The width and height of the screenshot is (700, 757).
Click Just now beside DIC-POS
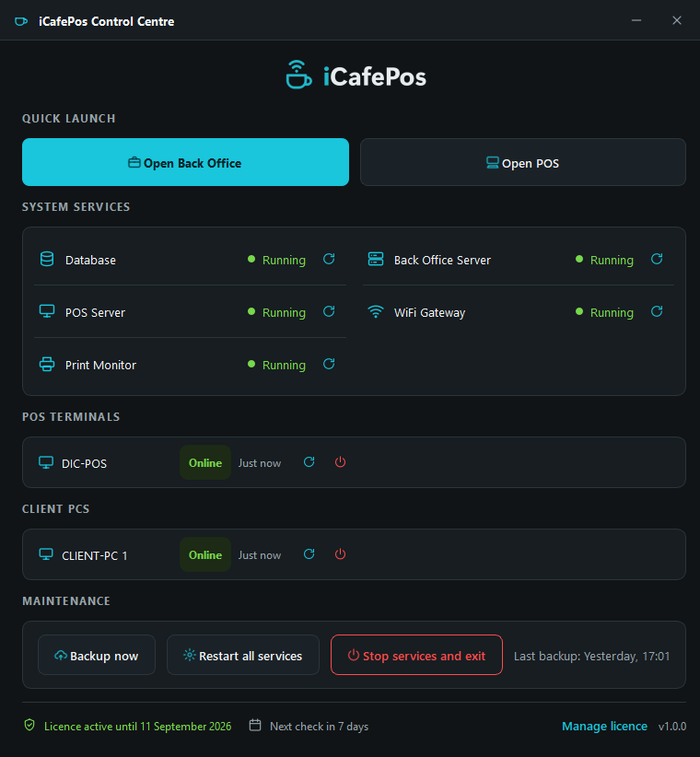point(259,463)
